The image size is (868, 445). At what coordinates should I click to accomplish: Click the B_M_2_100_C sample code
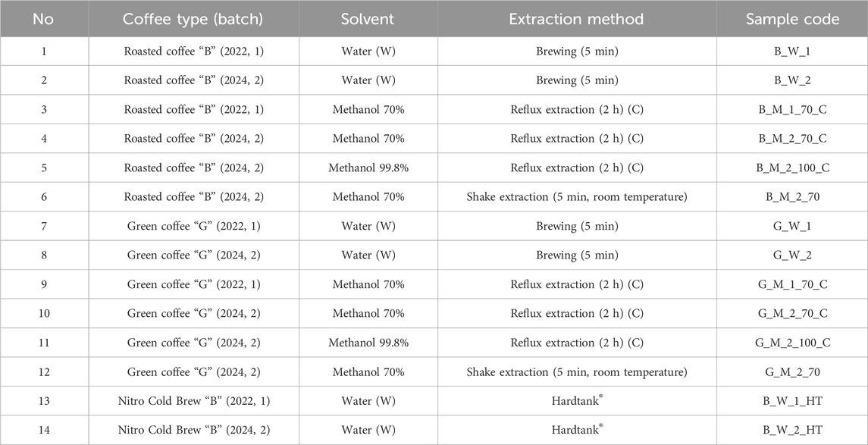[792, 168]
